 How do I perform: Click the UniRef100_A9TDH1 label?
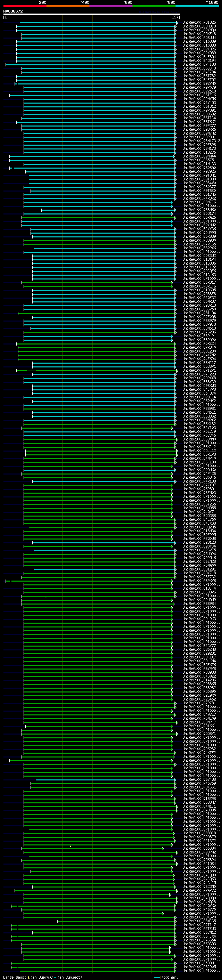coord(199,175)
